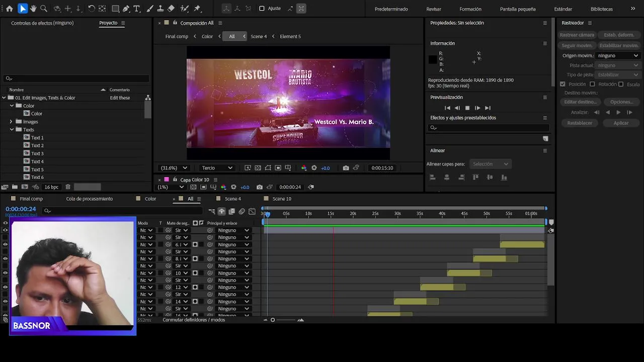Jump to first frame in Previsualización
644x362 pixels.
tap(447, 108)
